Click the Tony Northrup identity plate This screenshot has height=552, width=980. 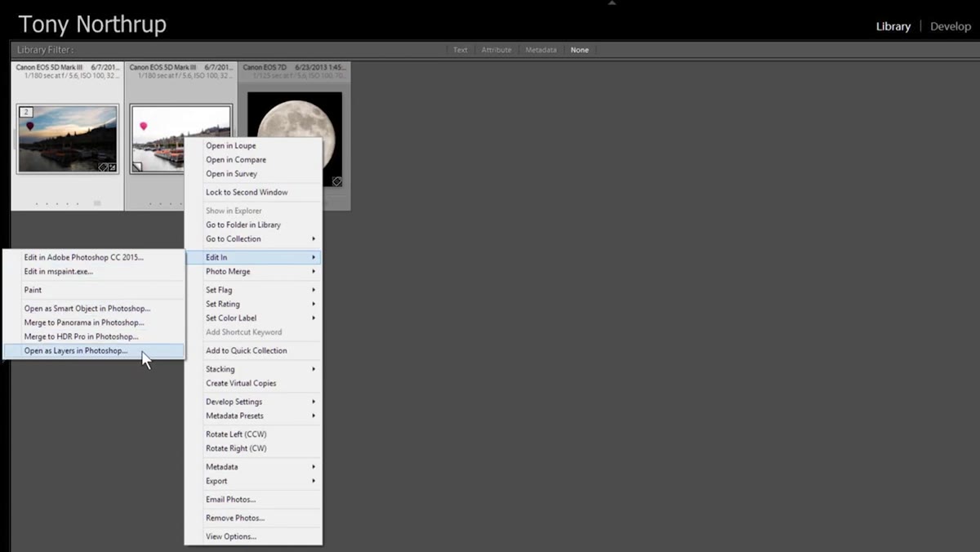pyautogui.click(x=92, y=24)
